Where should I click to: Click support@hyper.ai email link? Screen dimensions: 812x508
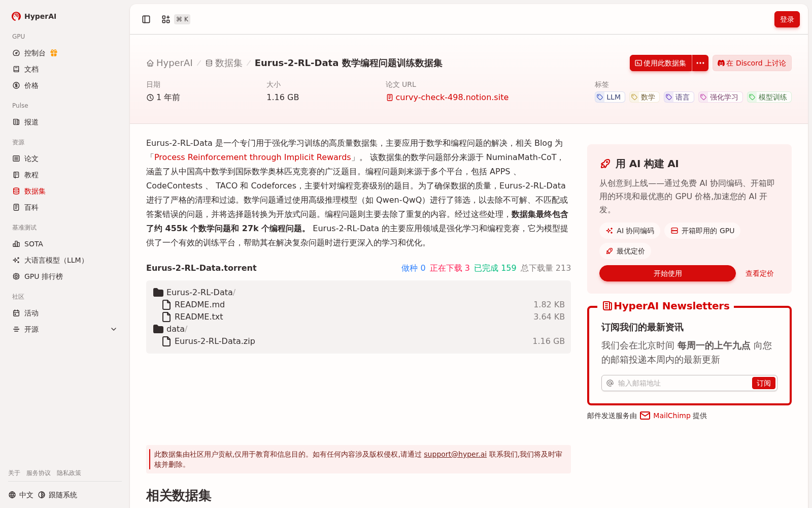455,454
